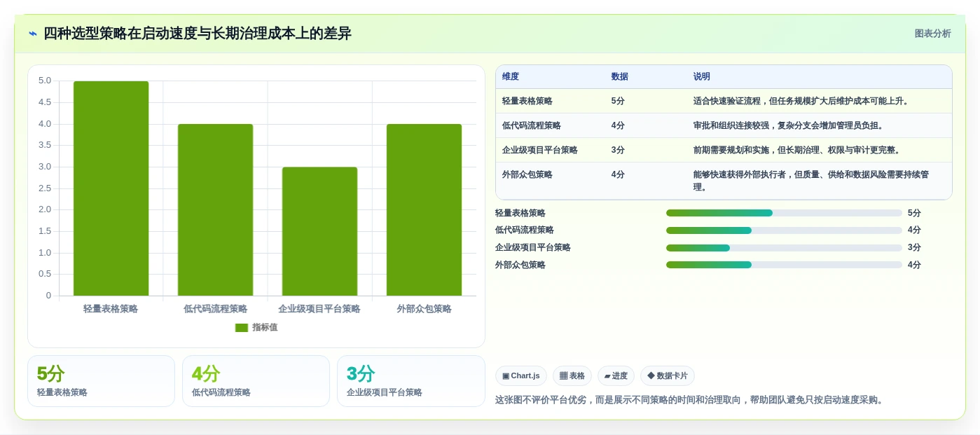The height and width of the screenshot is (435, 980).
Task: Click the 轻量表格策略 progress bar
Action: tap(784, 213)
